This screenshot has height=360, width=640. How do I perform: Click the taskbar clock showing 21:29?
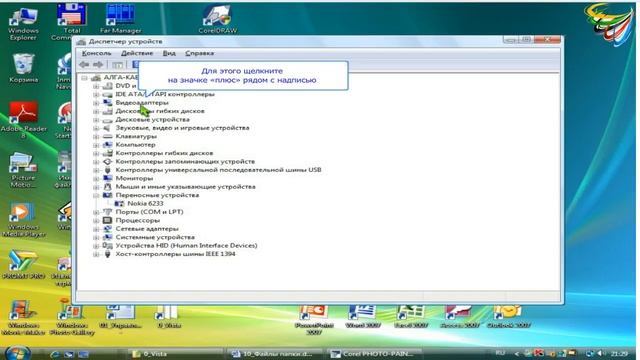tap(620, 353)
